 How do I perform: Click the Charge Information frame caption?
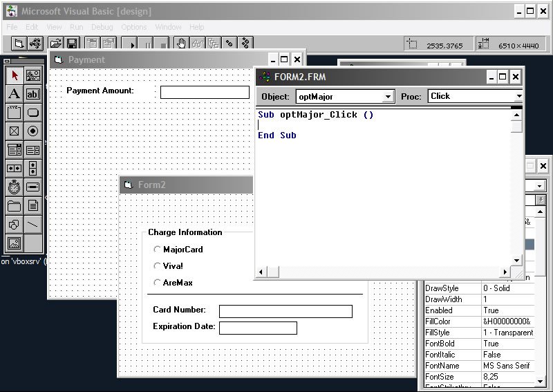click(x=185, y=232)
